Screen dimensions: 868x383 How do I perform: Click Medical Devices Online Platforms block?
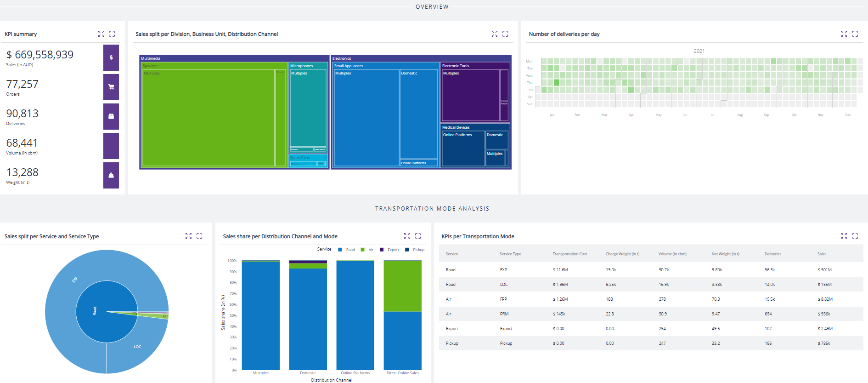[463, 149]
